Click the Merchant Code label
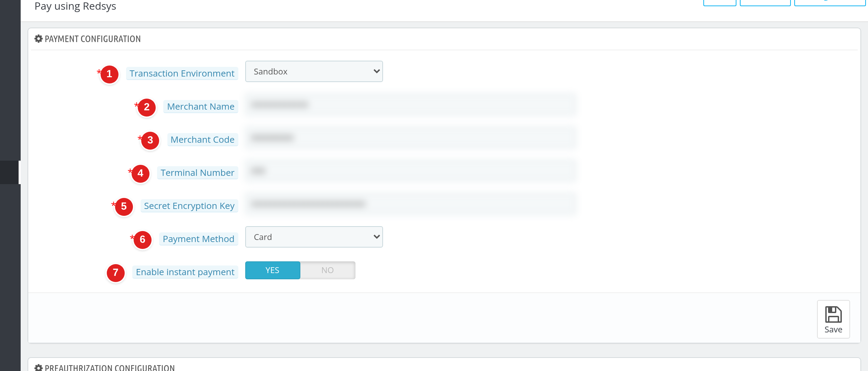Image resolution: width=868 pixels, height=371 pixels. (x=203, y=140)
